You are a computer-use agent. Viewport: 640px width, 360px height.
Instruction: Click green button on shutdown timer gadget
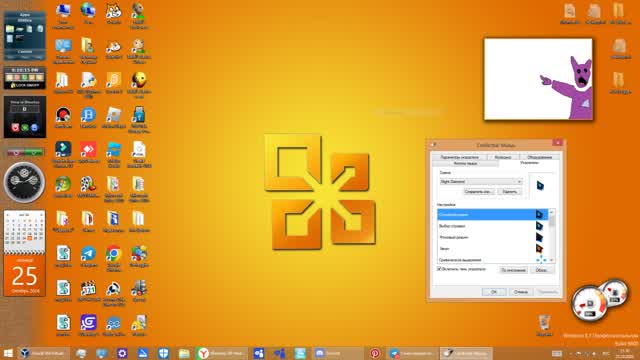[25, 128]
